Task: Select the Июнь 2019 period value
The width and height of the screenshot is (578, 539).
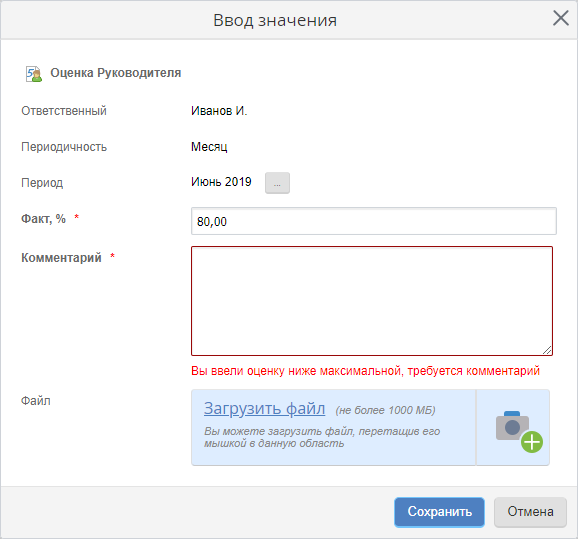Action: click(x=221, y=182)
